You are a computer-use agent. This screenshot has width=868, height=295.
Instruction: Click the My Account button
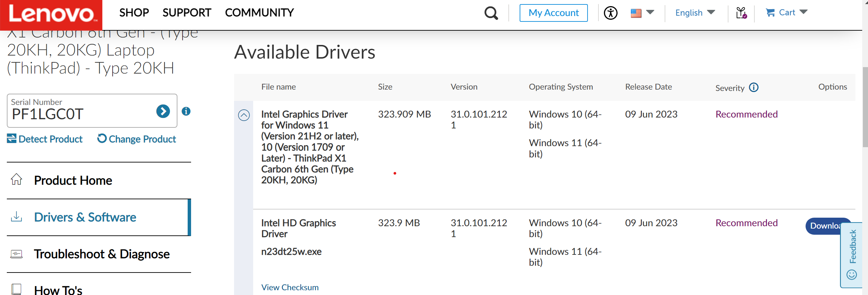click(x=553, y=13)
